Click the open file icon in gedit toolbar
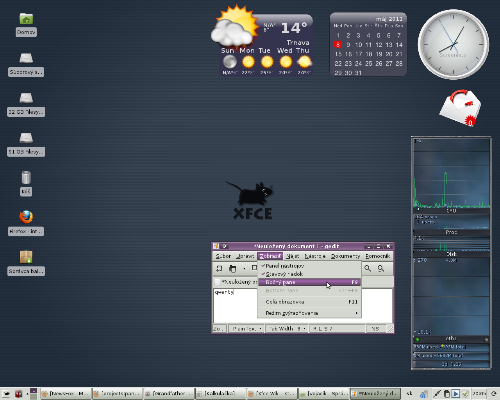The height and width of the screenshot is (400, 500). pyautogui.click(x=233, y=268)
